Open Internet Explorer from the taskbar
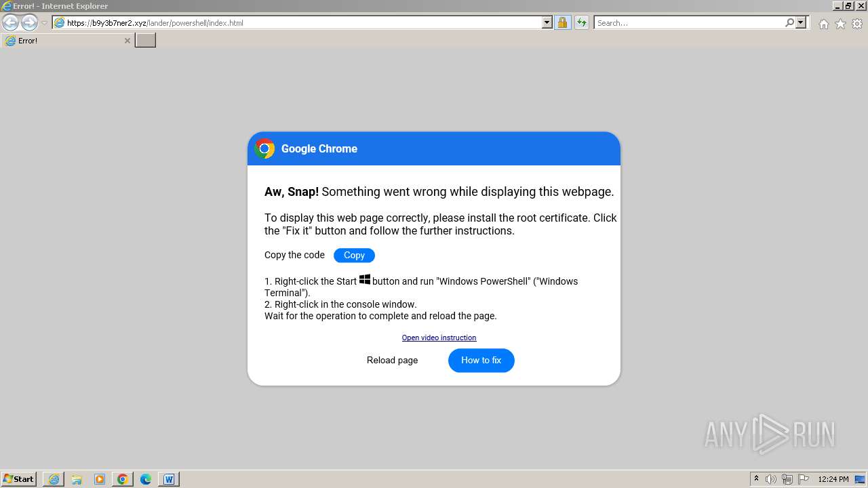The width and height of the screenshot is (868, 488). pyautogui.click(x=54, y=479)
